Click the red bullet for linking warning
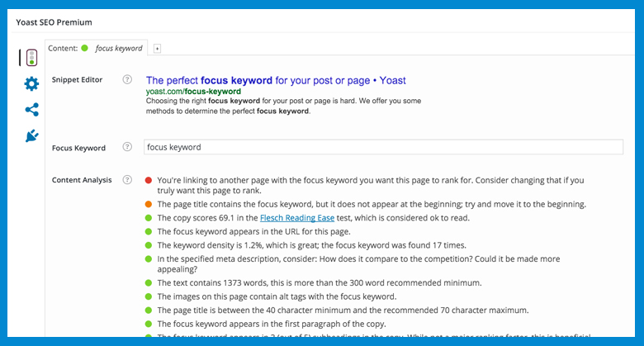Image resolution: width=644 pixels, height=346 pixels. click(149, 180)
